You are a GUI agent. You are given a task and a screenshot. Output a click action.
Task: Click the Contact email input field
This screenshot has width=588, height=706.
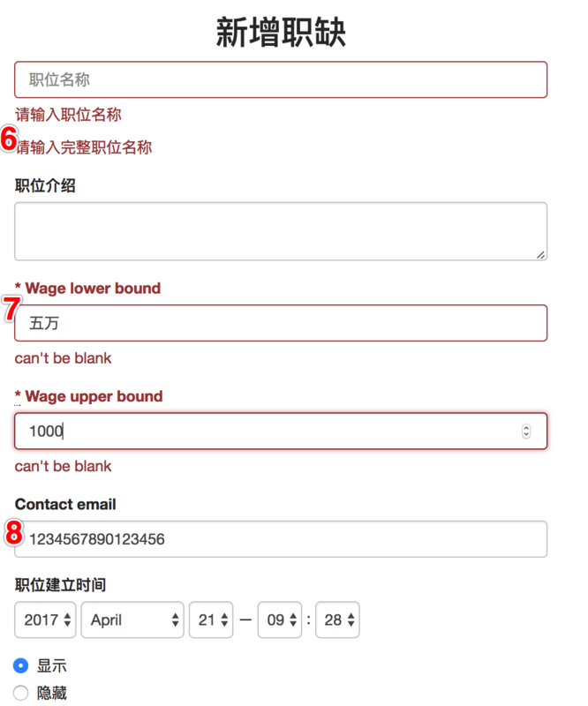tap(281, 539)
